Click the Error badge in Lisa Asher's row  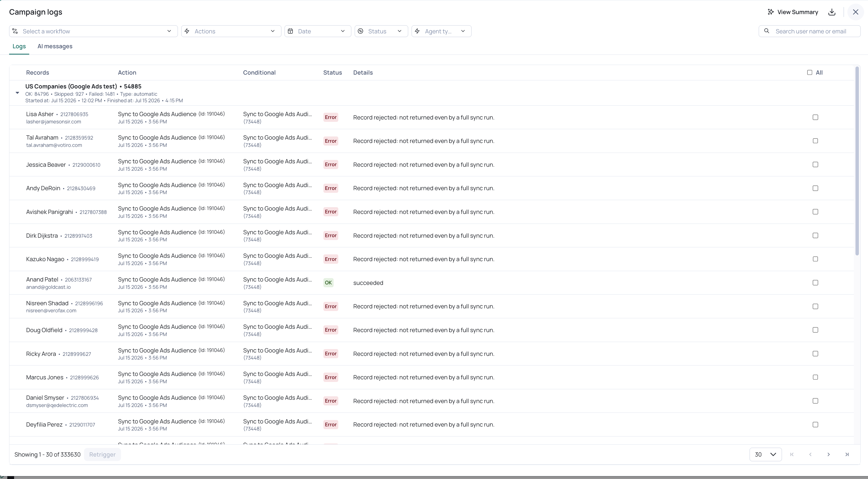[330, 117]
